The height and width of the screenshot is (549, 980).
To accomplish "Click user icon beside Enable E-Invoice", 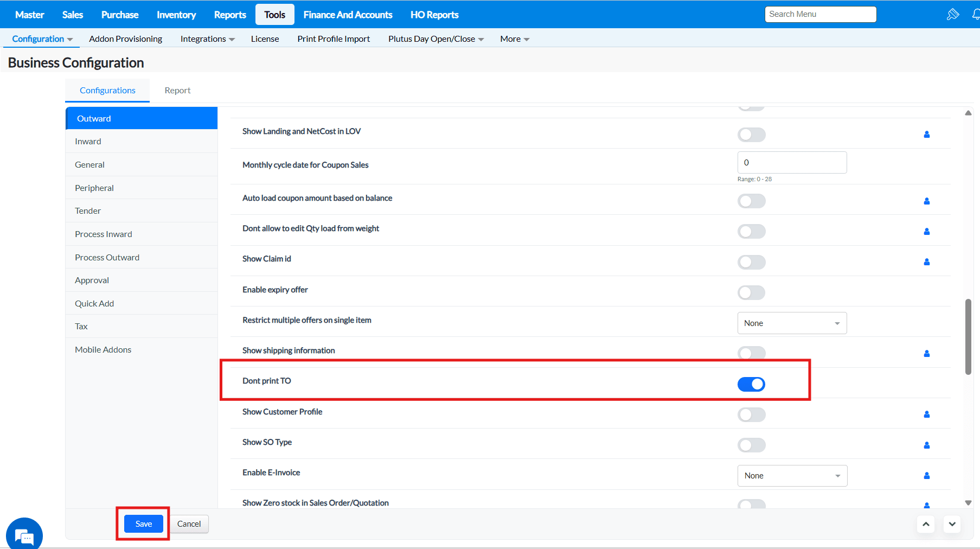I will (926, 476).
